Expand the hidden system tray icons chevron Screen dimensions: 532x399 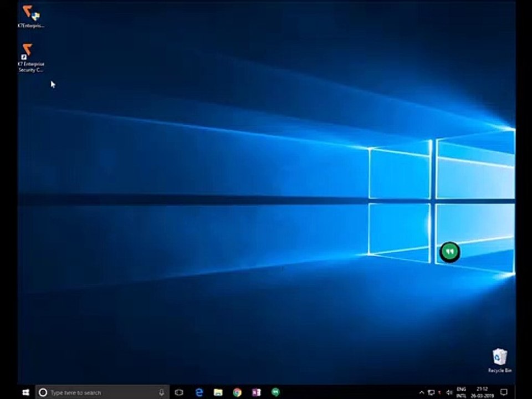click(421, 392)
